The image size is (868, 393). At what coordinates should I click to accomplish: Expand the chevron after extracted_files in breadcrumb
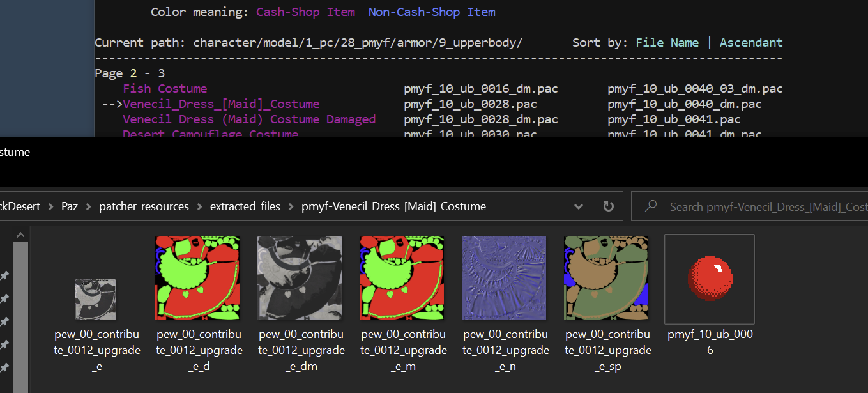(291, 206)
